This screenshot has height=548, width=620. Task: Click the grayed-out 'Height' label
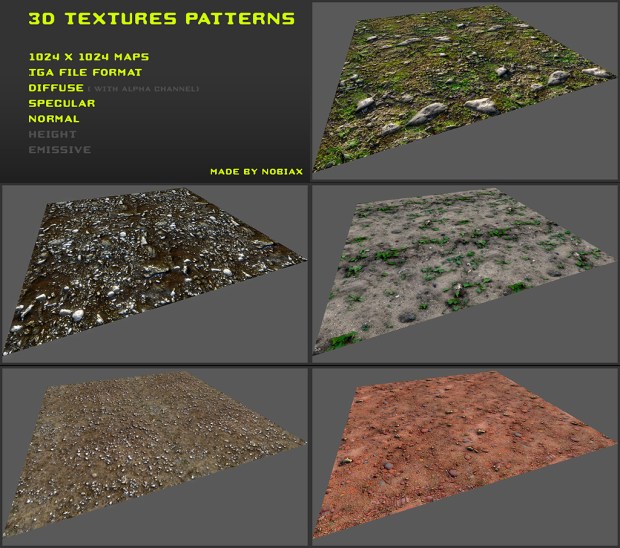(x=52, y=134)
